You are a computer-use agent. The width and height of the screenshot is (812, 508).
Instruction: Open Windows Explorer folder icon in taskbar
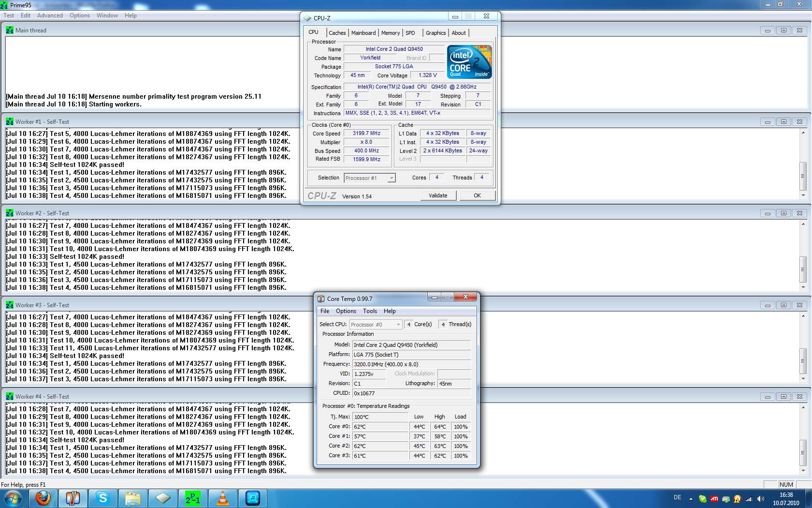coord(133,498)
